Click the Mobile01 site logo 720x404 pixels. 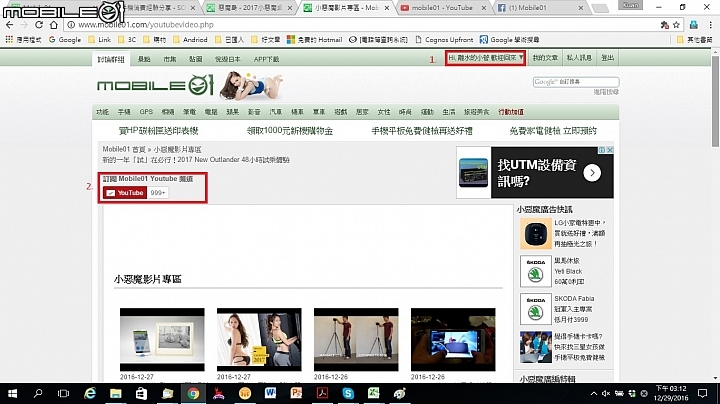155,85
